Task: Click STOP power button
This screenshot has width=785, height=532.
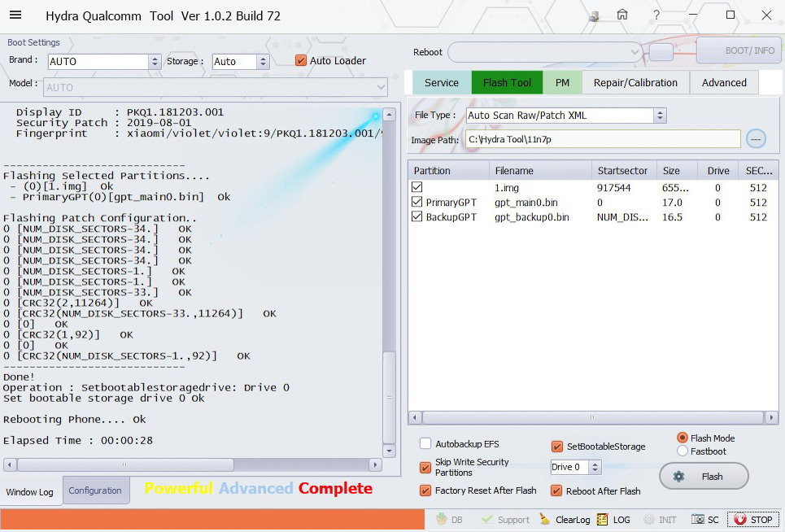Action: (753, 520)
